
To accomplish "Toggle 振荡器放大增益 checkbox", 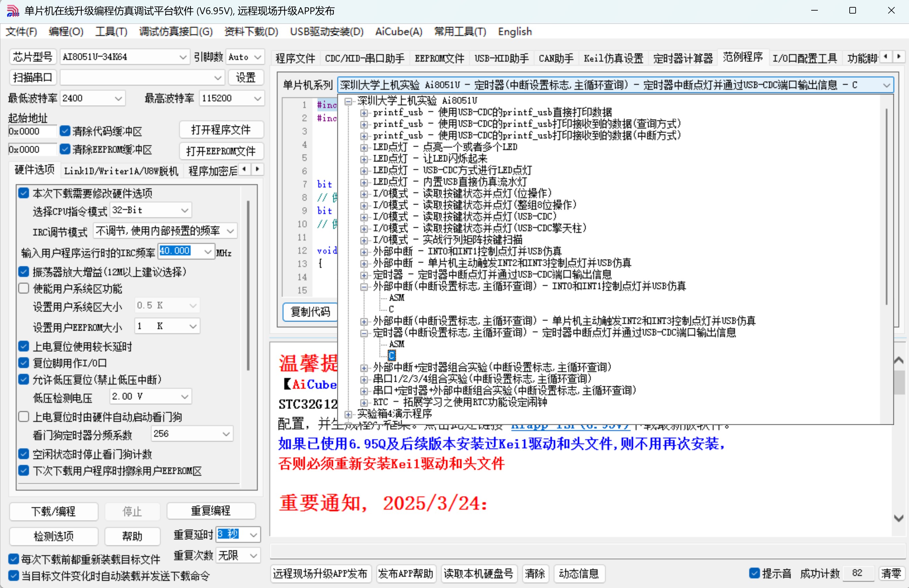I will pos(24,272).
